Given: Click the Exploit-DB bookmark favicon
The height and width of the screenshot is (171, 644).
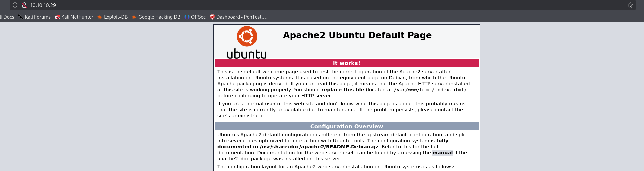Looking at the screenshot, I should pos(100,17).
